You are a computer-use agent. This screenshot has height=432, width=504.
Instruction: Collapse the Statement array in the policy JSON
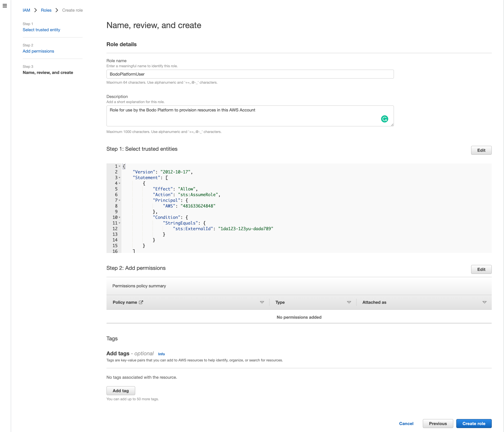120,178
